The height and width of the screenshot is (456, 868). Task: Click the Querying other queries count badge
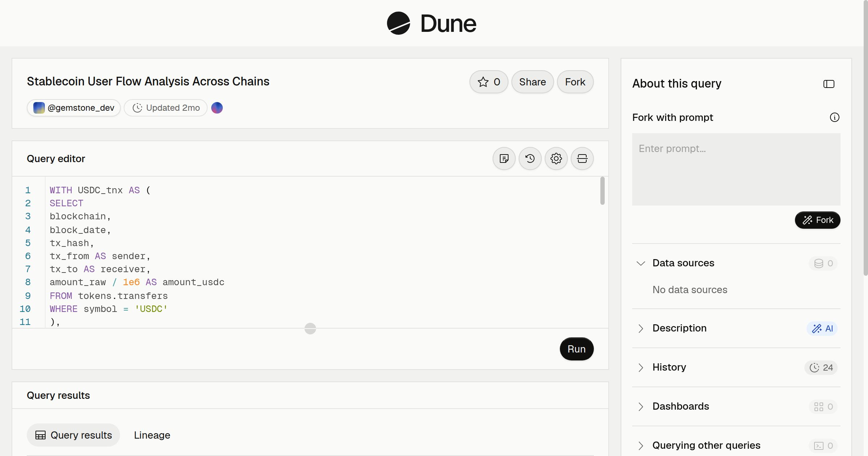[823, 446]
